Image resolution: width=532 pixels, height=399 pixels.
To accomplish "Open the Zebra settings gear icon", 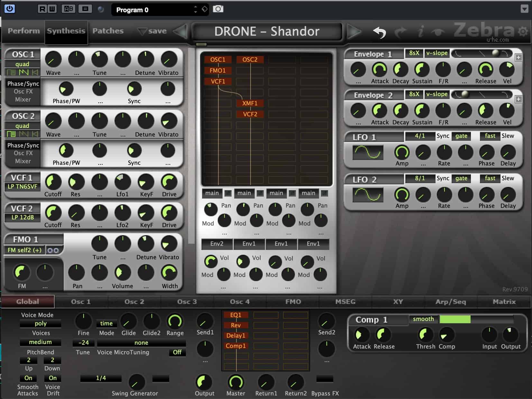I will [523, 31].
